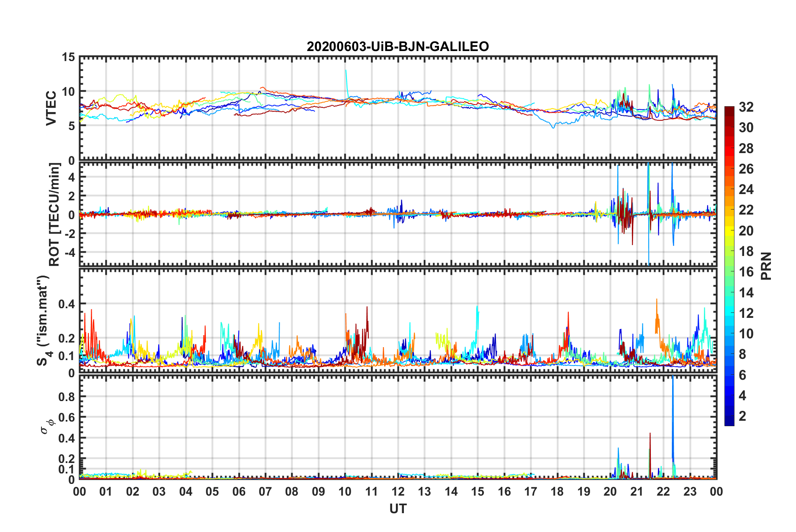This screenshot has height=532, width=796.
Task: Click VTEC axis tick 15
Action: tap(68, 57)
